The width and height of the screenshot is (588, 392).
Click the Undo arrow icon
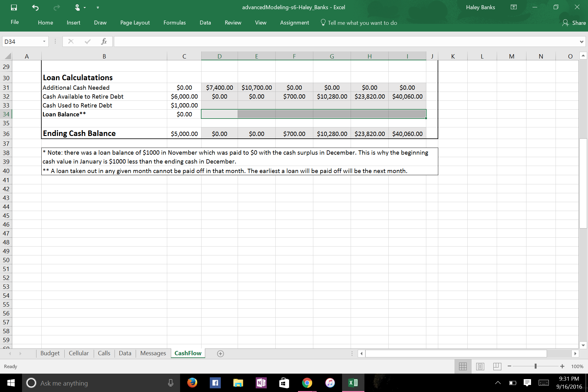tap(35, 7)
